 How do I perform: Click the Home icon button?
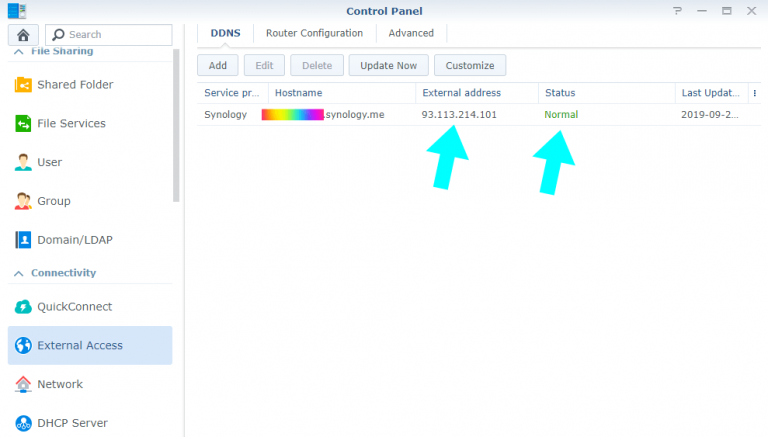click(23, 35)
